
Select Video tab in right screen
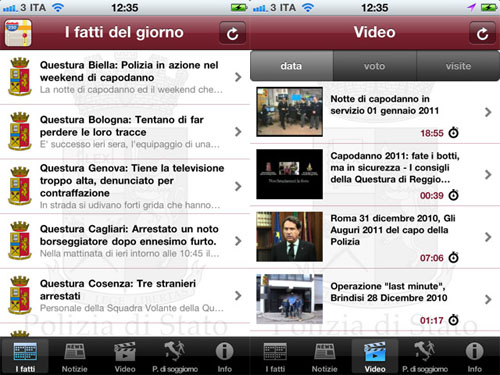[375, 356]
